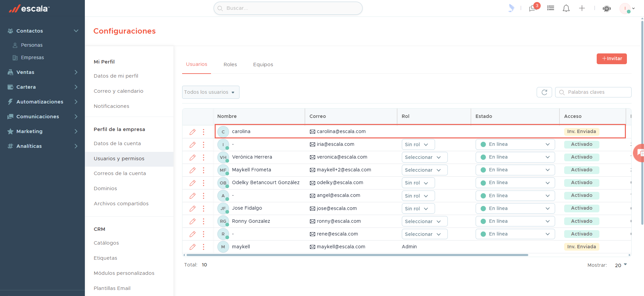Switch to the Usuarios tab
644x296 pixels.
coord(197,64)
